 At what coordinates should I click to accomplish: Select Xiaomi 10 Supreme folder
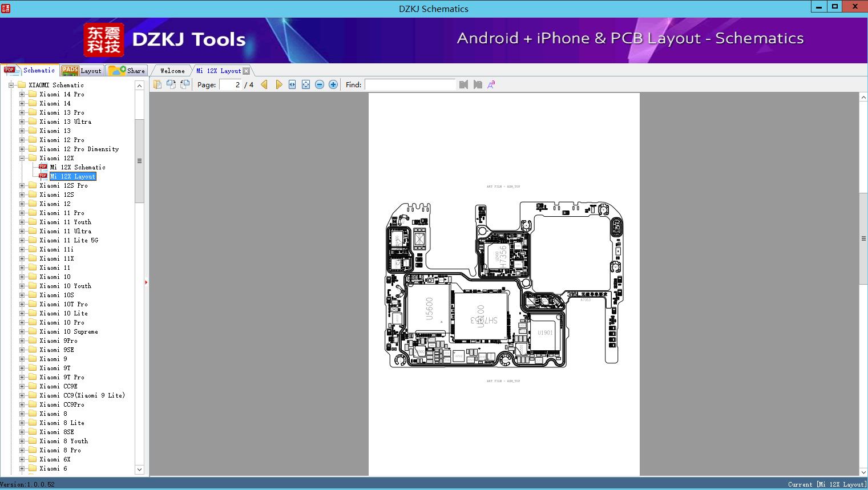tap(68, 331)
